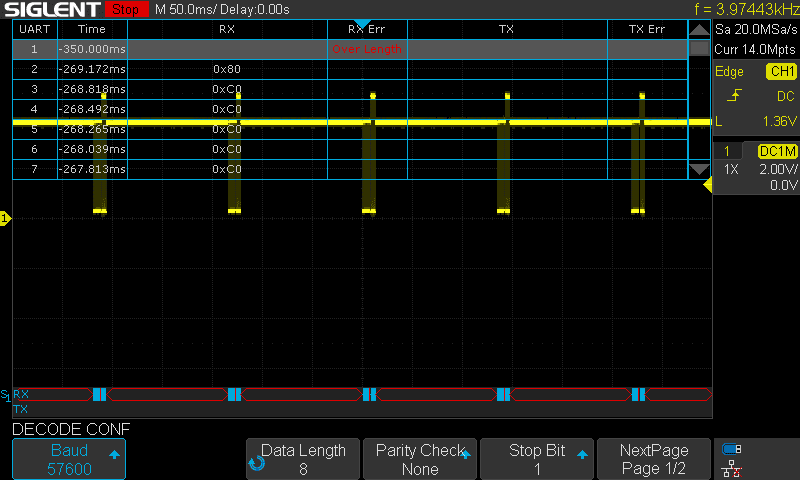Click the rising edge trigger slope icon
800x480 pixels.
(735, 96)
